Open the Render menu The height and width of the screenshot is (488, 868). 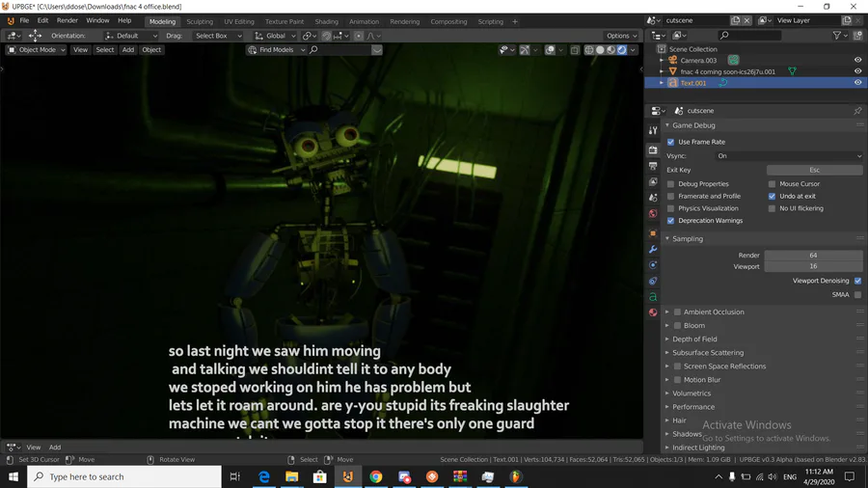coord(68,20)
